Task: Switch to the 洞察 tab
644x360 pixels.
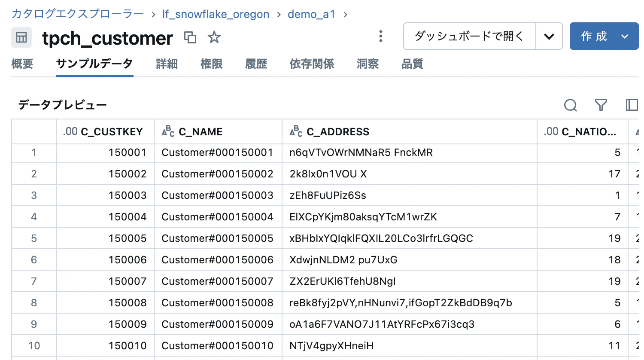Action: click(x=368, y=64)
